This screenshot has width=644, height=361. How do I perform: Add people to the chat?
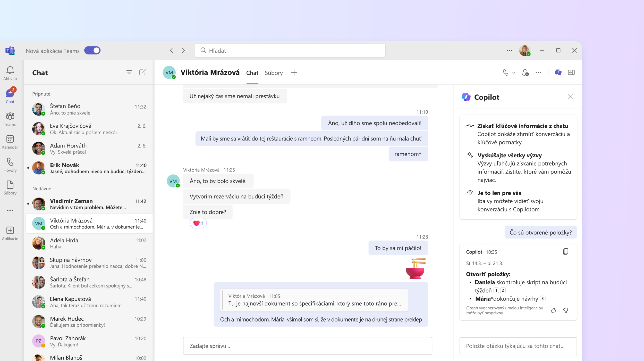[x=525, y=72]
